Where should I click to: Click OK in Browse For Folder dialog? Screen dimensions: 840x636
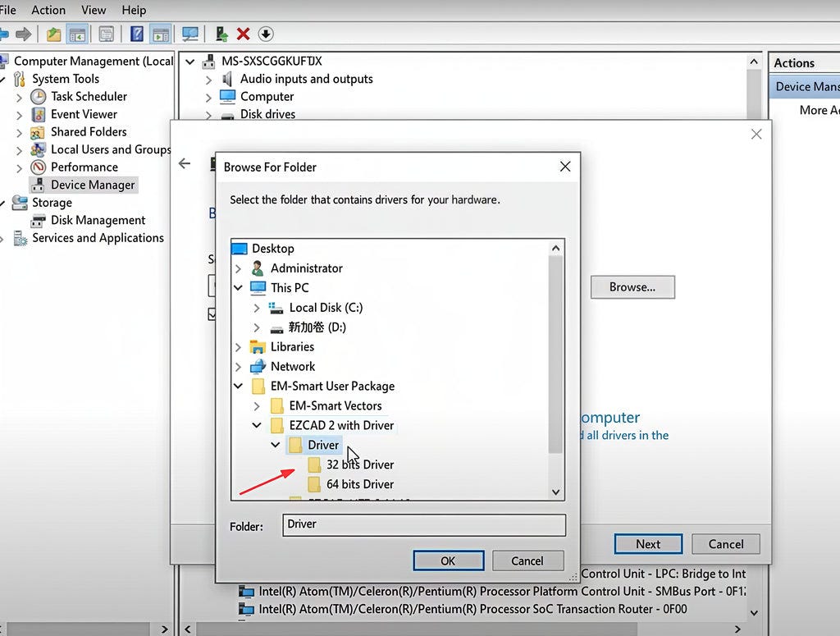click(449, 561)
